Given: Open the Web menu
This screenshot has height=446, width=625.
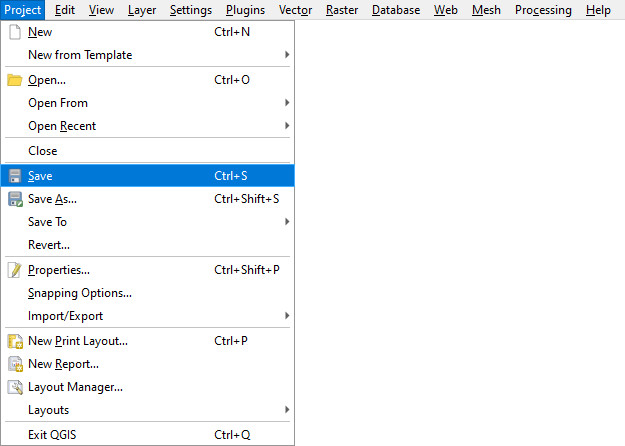Looking at the screenshot, I should point(446,10).
